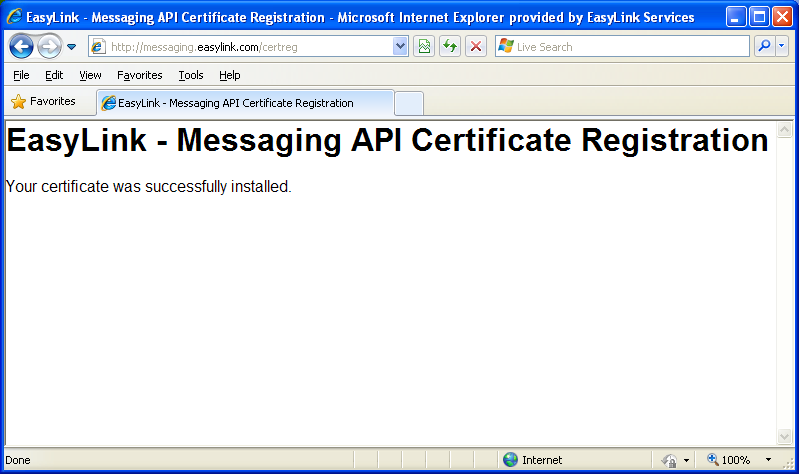Open the Tools menu
The width and height of the screenshot is (799, 474).
[x=191, y=75]
